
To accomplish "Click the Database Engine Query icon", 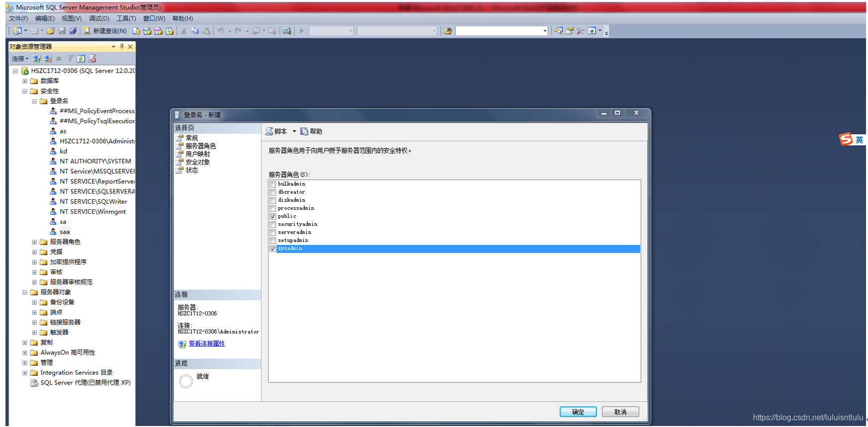I will (136, 31).
